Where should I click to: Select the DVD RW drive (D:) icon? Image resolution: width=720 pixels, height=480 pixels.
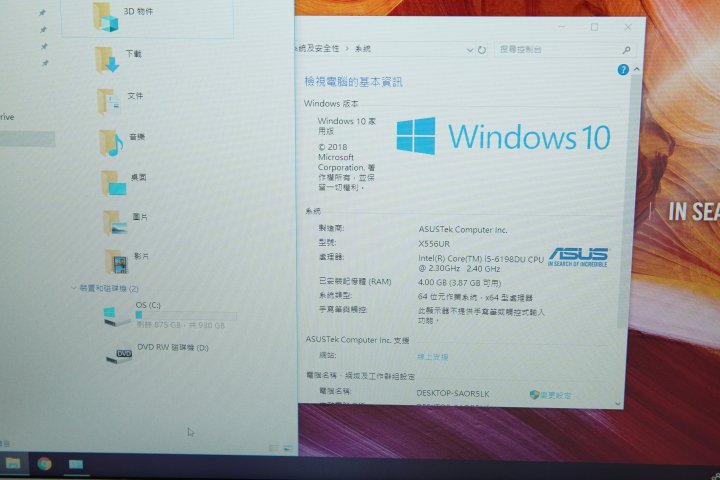[119, 356]
